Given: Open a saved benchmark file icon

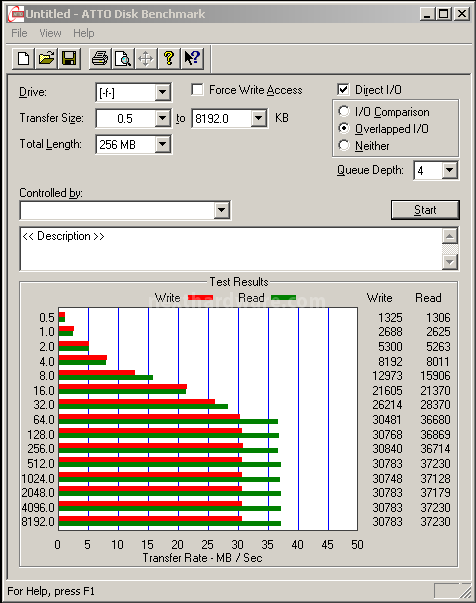Looking at the screenshot, I should point(46,59).
